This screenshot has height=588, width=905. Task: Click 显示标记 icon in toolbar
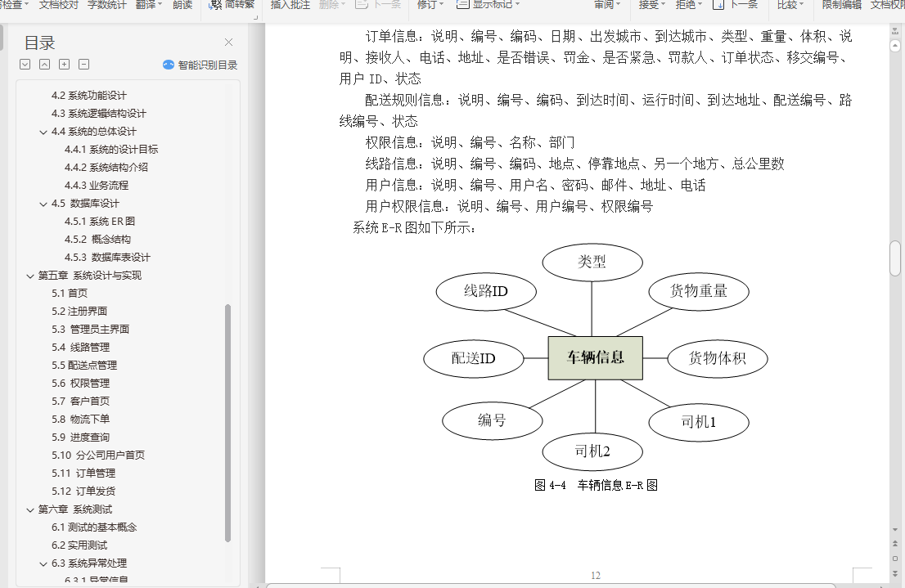click(x=462, y=5)
